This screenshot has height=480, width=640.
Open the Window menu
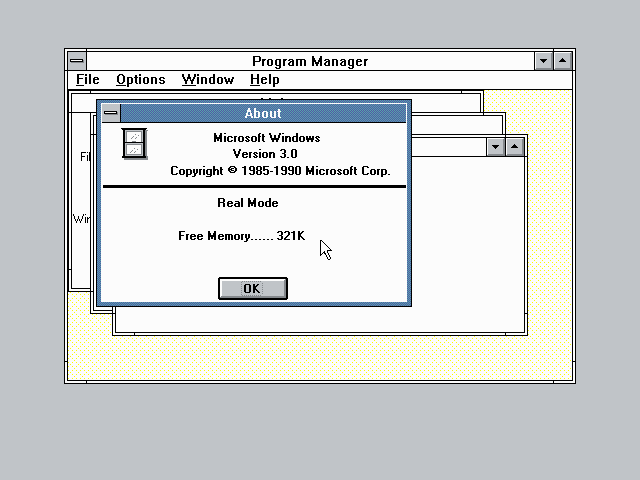(x=208, y=80)
